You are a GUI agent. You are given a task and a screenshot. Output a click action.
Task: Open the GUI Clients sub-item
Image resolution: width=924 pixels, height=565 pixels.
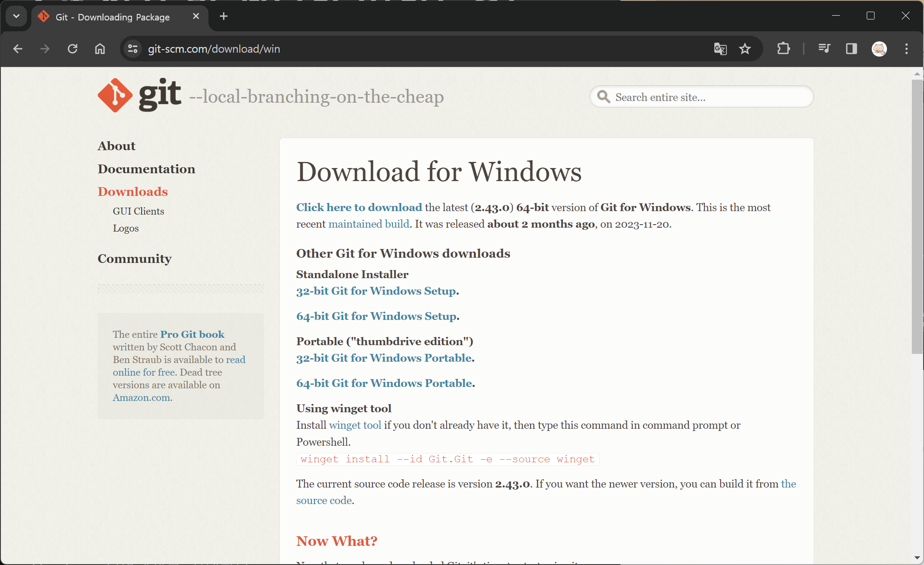[139, 211]
